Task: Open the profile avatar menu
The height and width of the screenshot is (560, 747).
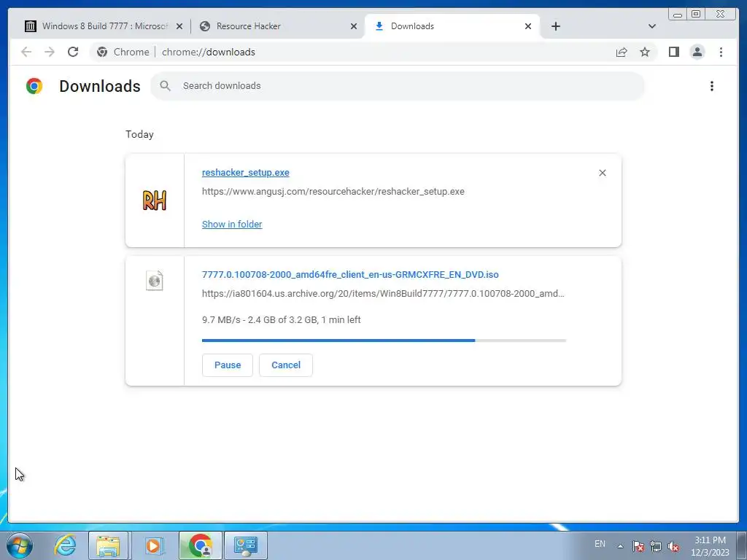Action: 697,52
